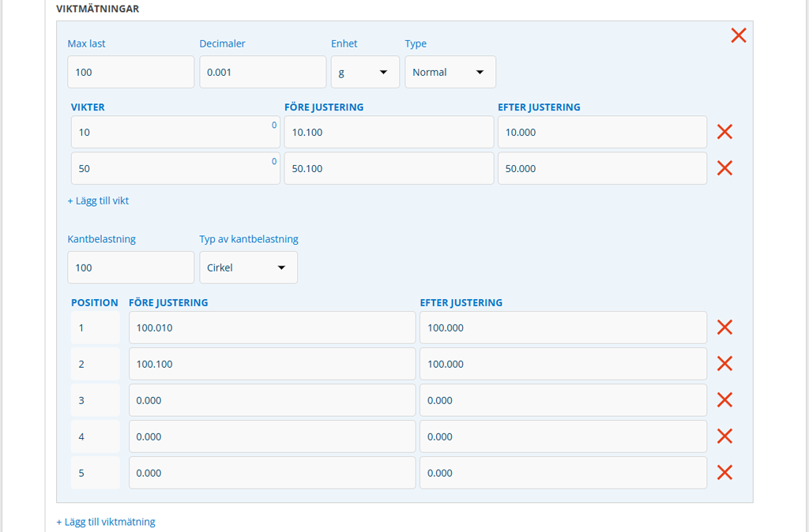Click '+ Lägg till viktmätning' link

pos(106,522)
